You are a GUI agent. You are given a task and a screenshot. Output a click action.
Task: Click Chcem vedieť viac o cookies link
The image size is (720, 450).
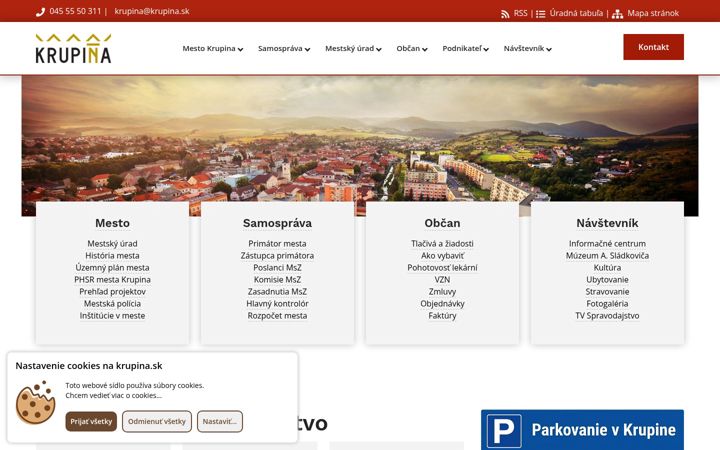click(x=113, y=395)
